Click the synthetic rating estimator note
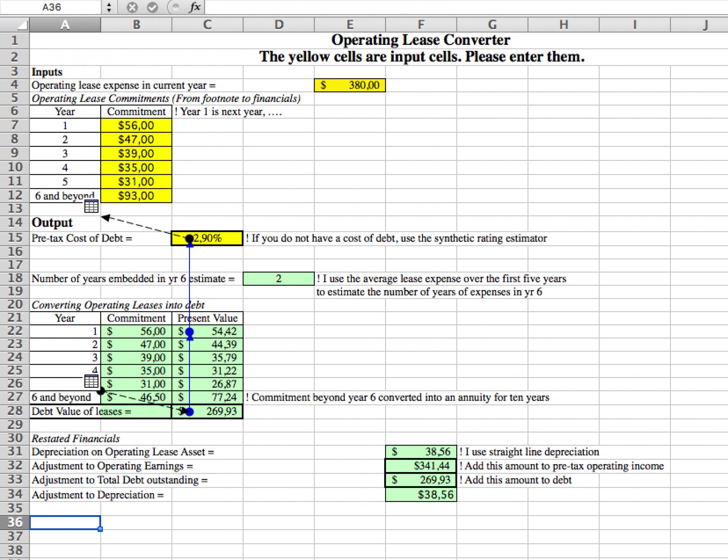This screenshot has width=728, height=560. [x=396, y=238]
